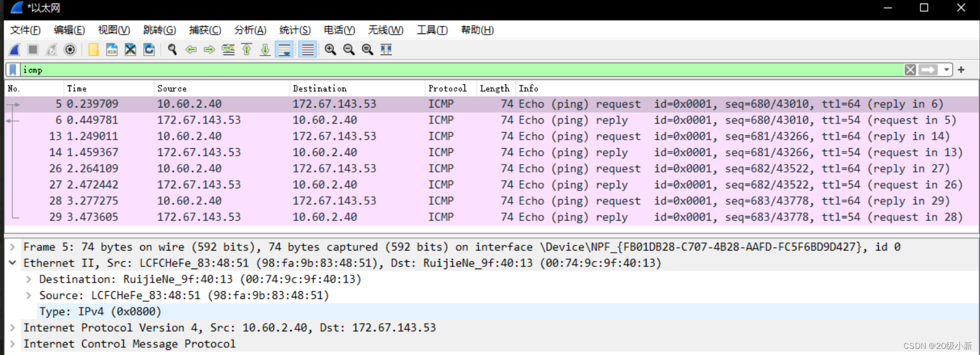
Task: Expand the Destination RuijieNe_9f:40:13 node
Action: point(29,279)
